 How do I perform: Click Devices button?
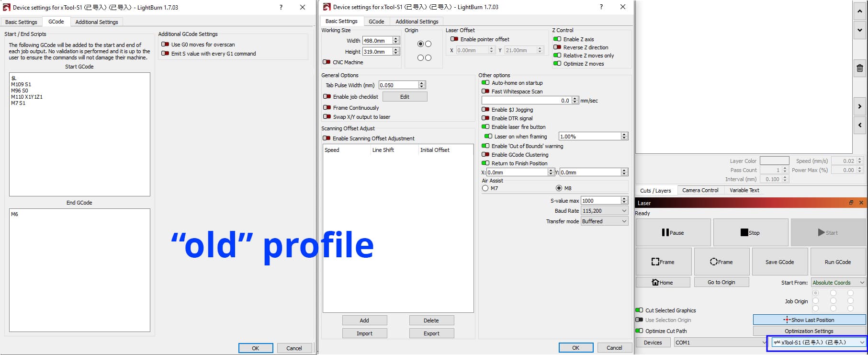[653, 342]
